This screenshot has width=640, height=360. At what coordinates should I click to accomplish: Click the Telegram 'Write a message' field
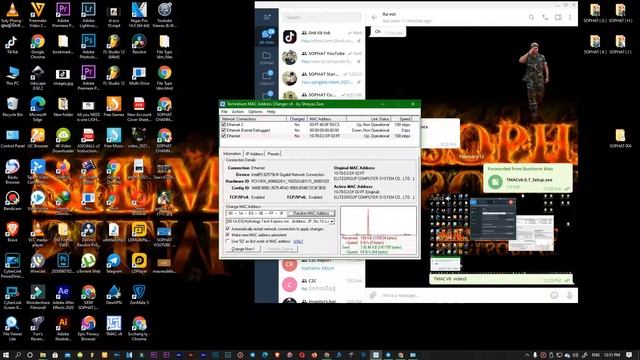pyautogui.click(x=463, y=295)
